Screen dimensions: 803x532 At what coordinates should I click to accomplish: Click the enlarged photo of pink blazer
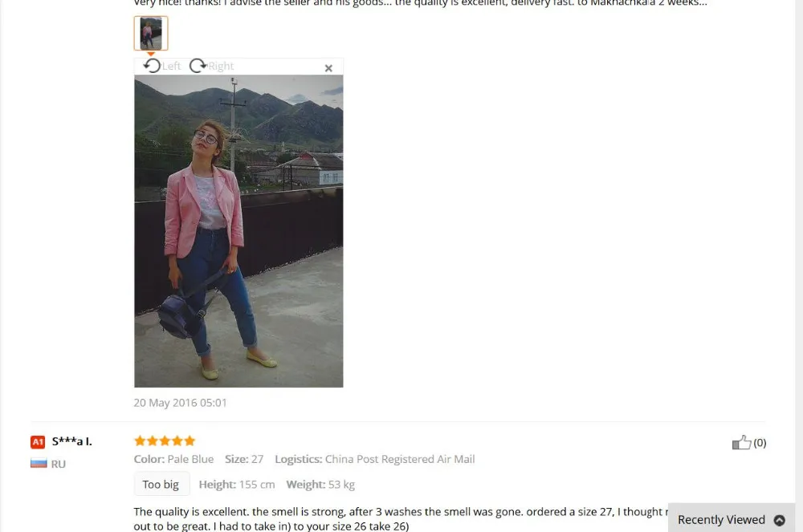[238, 231]
